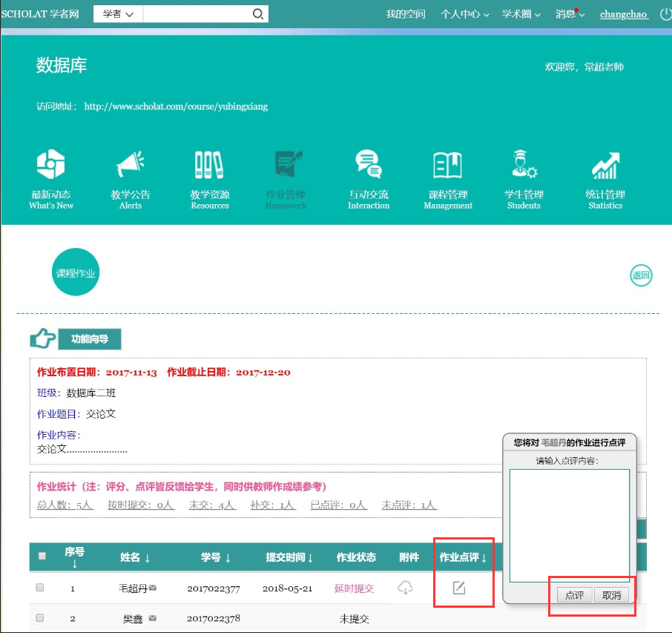Expand the 个人中心 menu
This screenshot has width=672, height=633.
point(464,14)
